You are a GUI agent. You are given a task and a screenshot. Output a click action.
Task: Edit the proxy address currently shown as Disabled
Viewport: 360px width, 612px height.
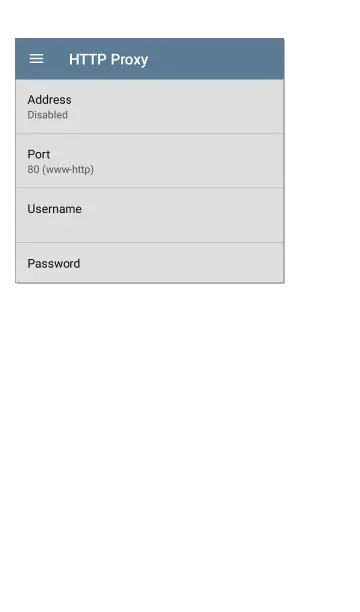(x=150, y=107)
